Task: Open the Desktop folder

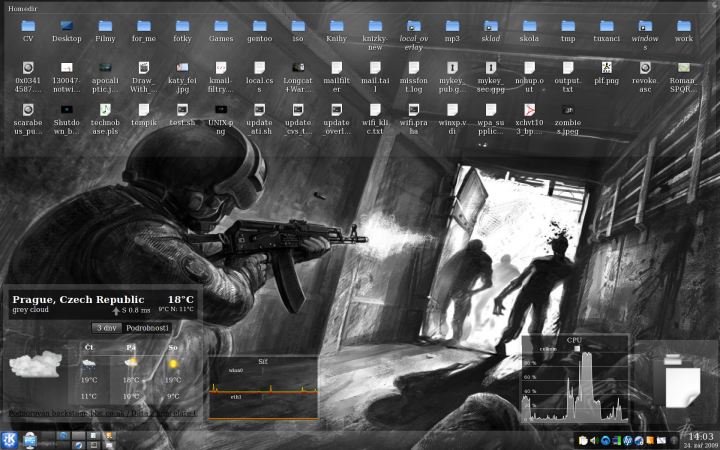Action: point(67,25)
